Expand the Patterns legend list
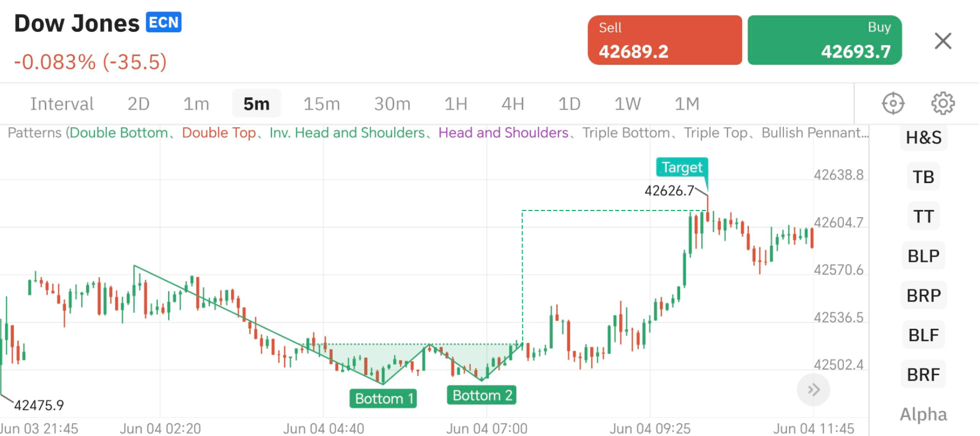The image size is (980, 436). pyautogui.click(x=438, y=133)
